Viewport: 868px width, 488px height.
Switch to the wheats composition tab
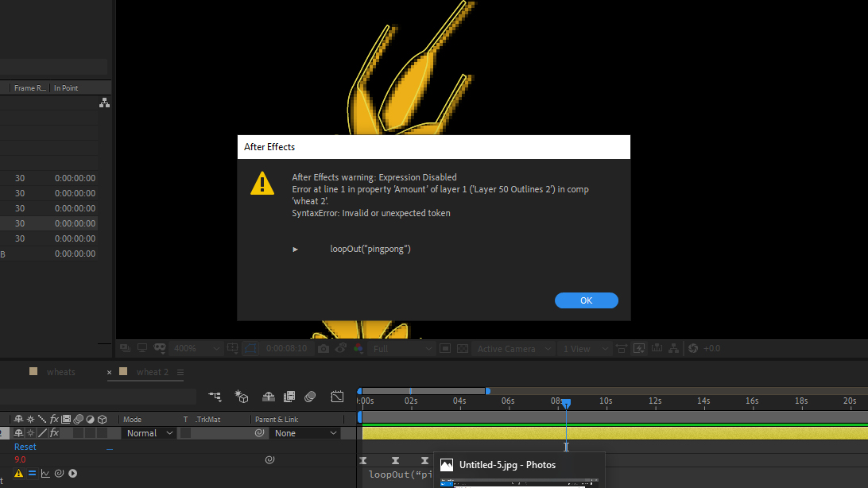tap(60, 372)
